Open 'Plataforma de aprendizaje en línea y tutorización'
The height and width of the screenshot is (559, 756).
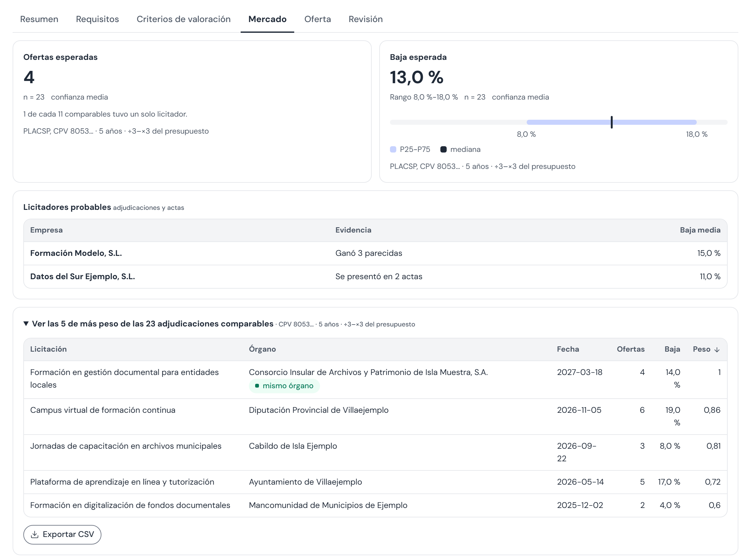coord(122,482)
